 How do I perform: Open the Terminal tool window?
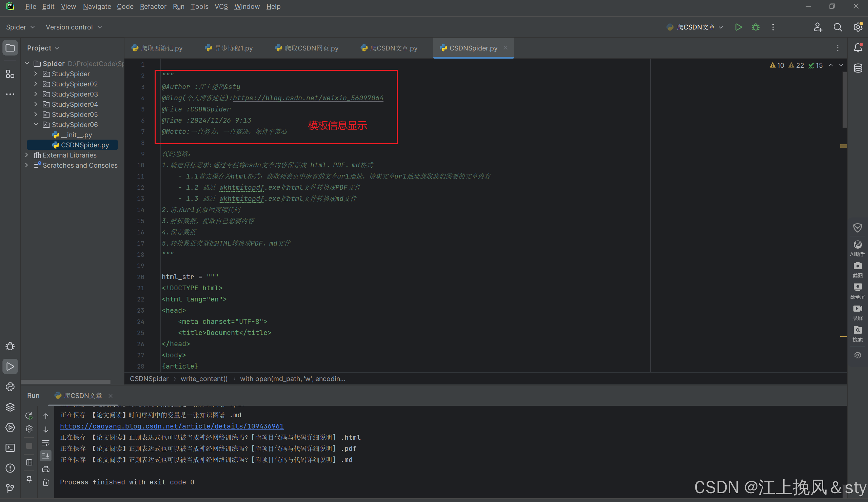[x=10, y=448]
